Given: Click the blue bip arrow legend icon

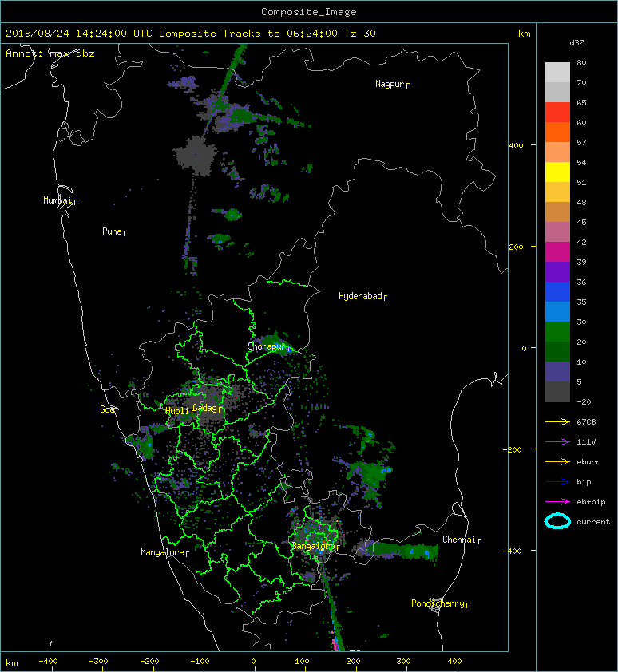Looking at the screenshot, I should (x=557, y=482).
